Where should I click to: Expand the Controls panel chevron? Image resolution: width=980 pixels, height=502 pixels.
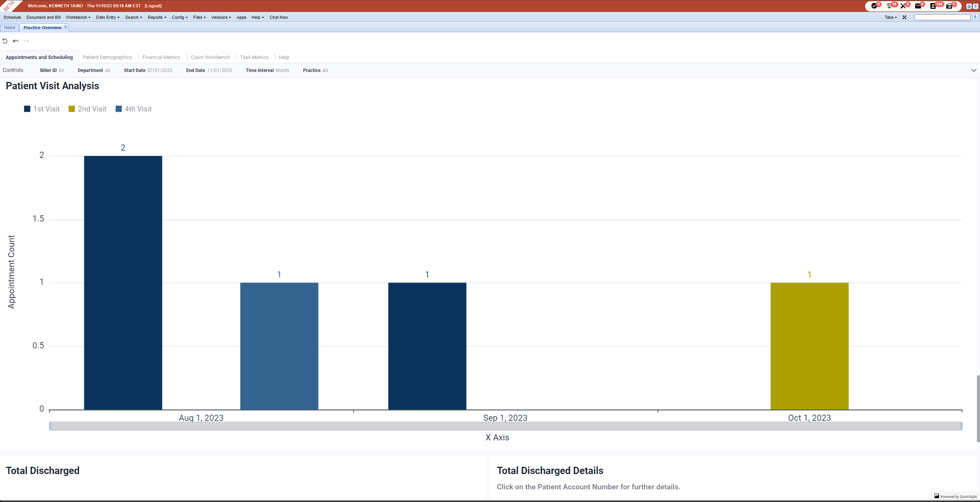coord(973,70)
